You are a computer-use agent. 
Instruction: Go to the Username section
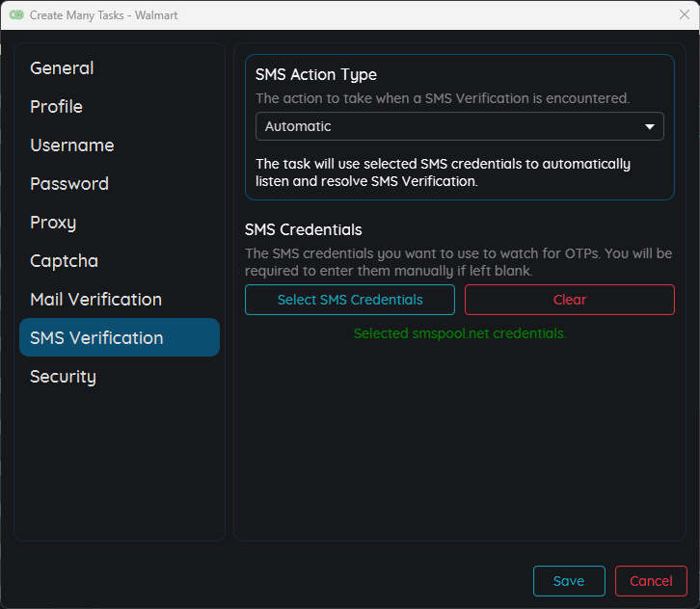71,146
